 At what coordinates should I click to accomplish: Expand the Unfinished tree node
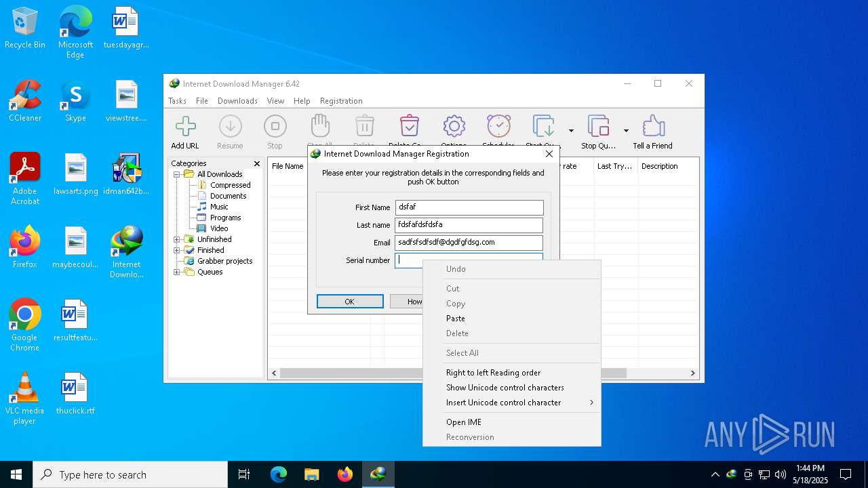(x=177, y=239)
